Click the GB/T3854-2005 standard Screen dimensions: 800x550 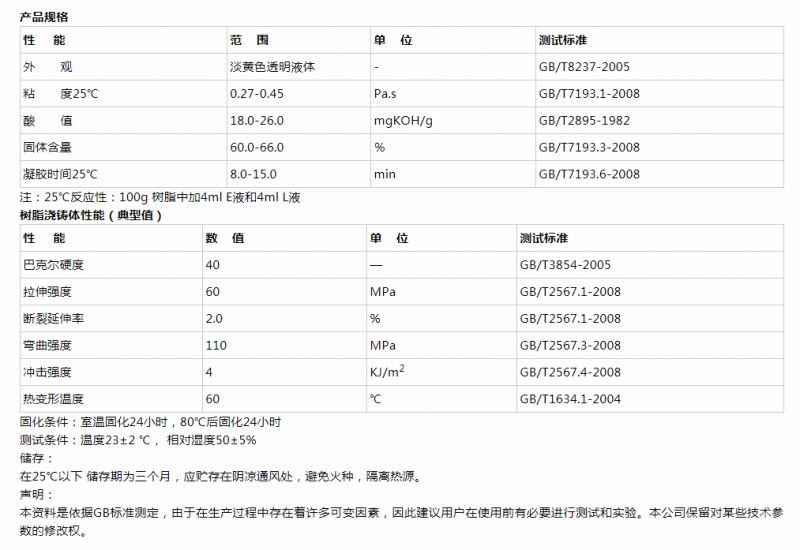coord(565,265)
